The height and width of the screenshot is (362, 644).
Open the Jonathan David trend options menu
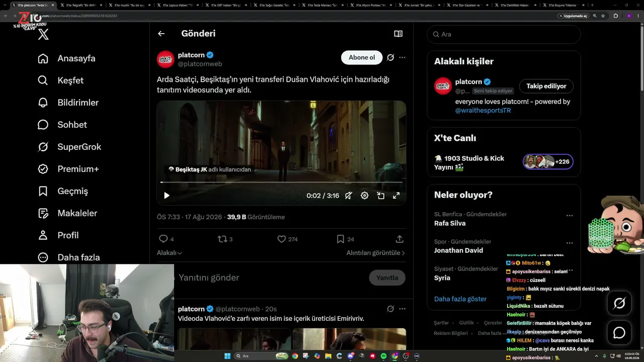click(x=570, y=242)
